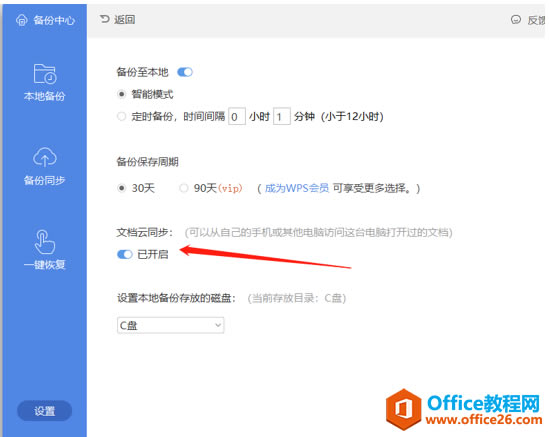Screen dimensions: 549x437
Task: Click the feedback smiley icon
Action: 516,20
